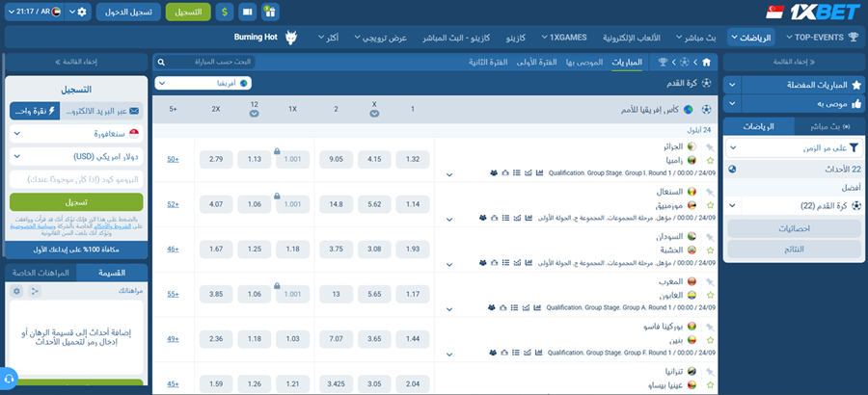Select odds 1.32 for الجزائر win
The height and width of the screenshot is (395, 868).
pyautogui.click(x=413, y=159)
